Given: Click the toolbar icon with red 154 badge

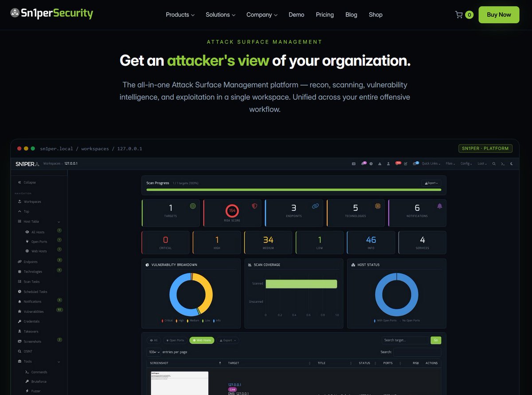Looking at the screenshot, I should point(398,163).
